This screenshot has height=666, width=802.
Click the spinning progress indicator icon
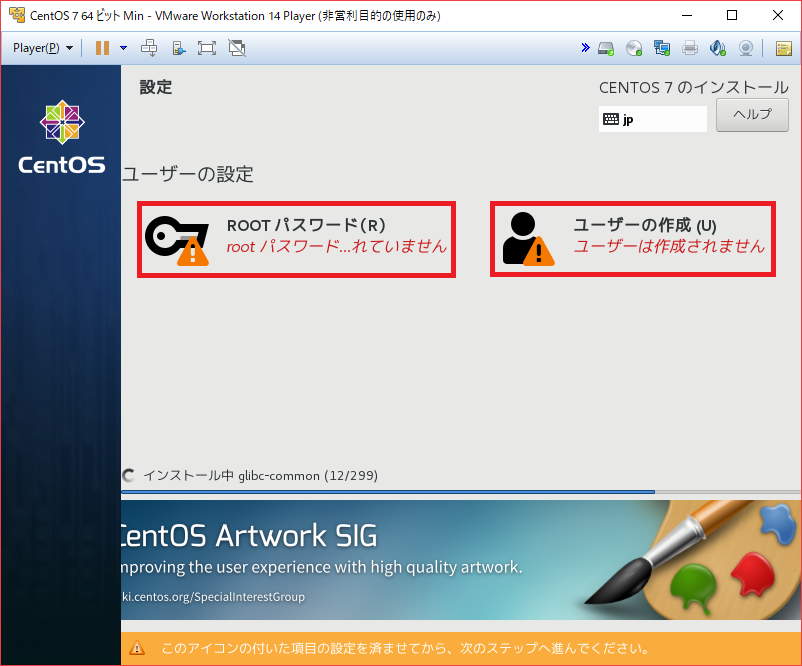tap(128, 476)
